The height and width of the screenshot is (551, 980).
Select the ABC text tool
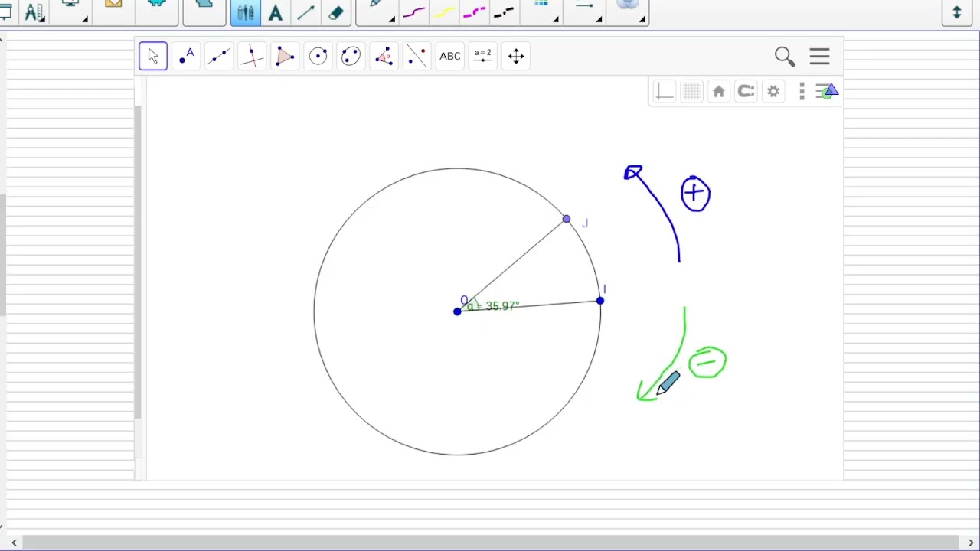pyautogui.click(x=450, y=56)
